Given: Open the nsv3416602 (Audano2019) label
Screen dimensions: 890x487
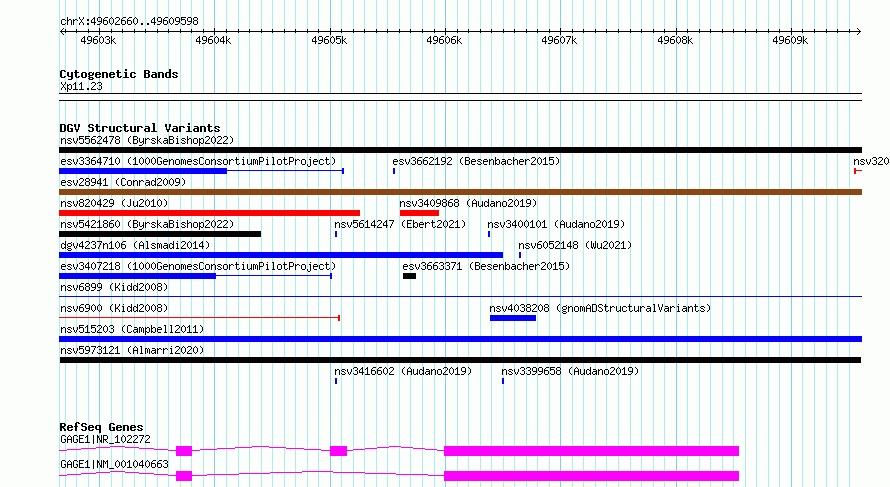Looking at the screenshot, I should pos(403,371).
